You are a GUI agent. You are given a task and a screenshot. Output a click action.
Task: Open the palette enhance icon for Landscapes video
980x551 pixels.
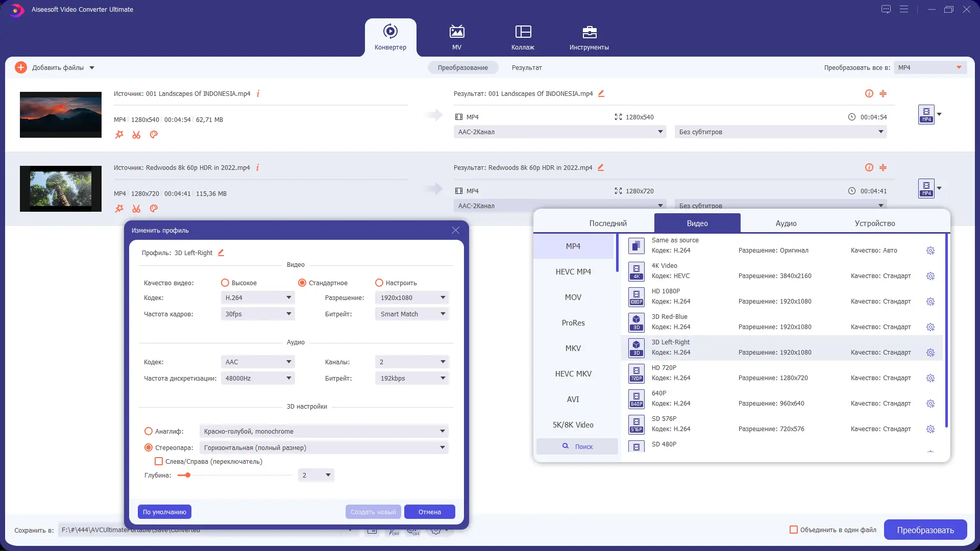pos(154,135)
